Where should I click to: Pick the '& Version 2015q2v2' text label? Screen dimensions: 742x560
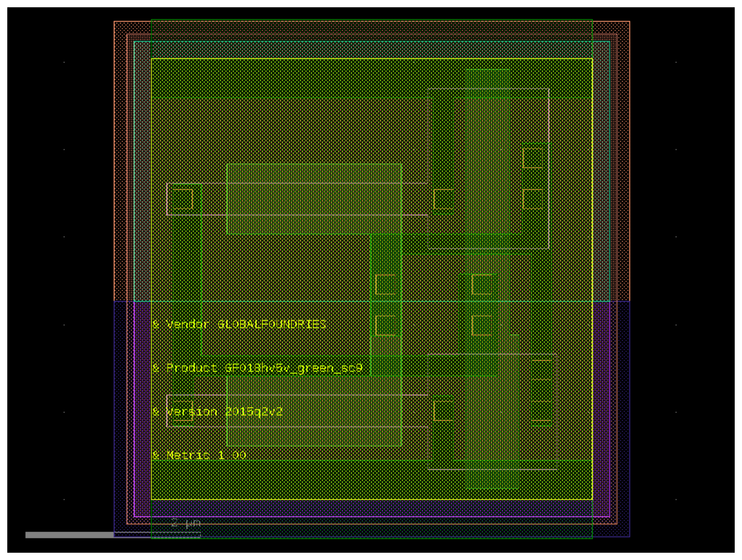pos(217,412)
